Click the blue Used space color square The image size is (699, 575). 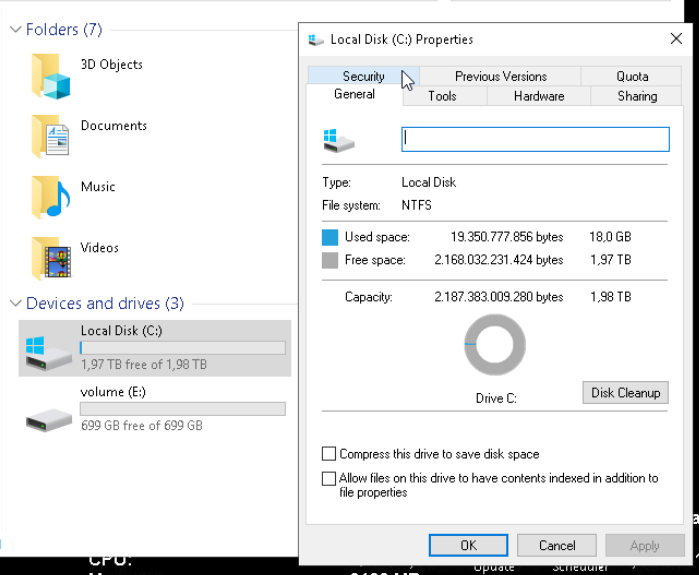(x=330, y=238)
